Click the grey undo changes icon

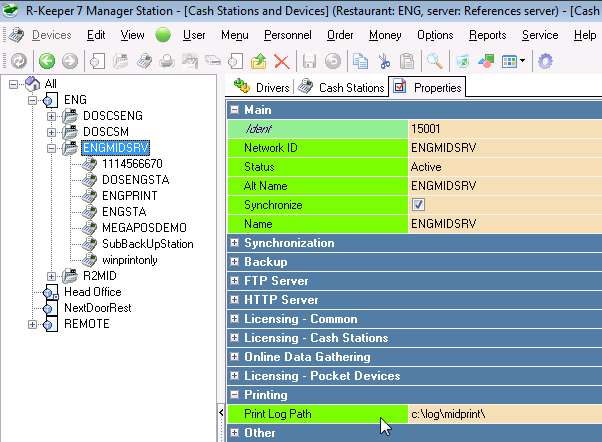coord(332,61)
